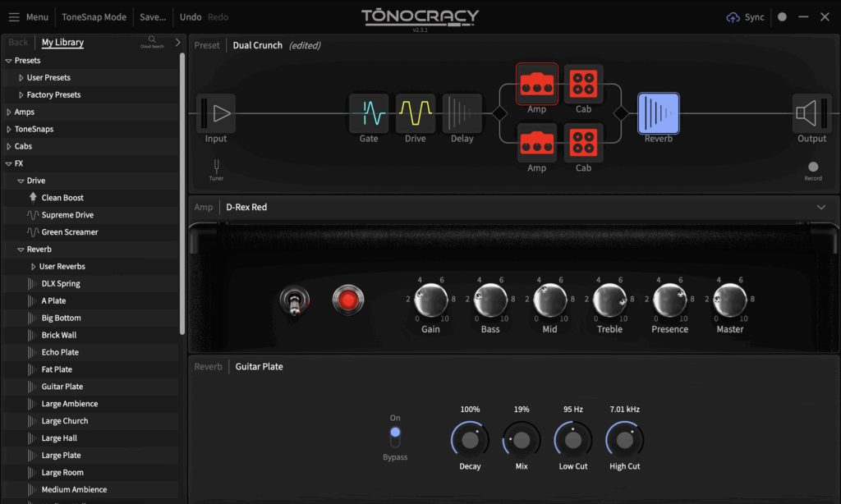Click the signal mixer diamond node
841x504 pixels.
pyautogui.click(x=621, y=113)
